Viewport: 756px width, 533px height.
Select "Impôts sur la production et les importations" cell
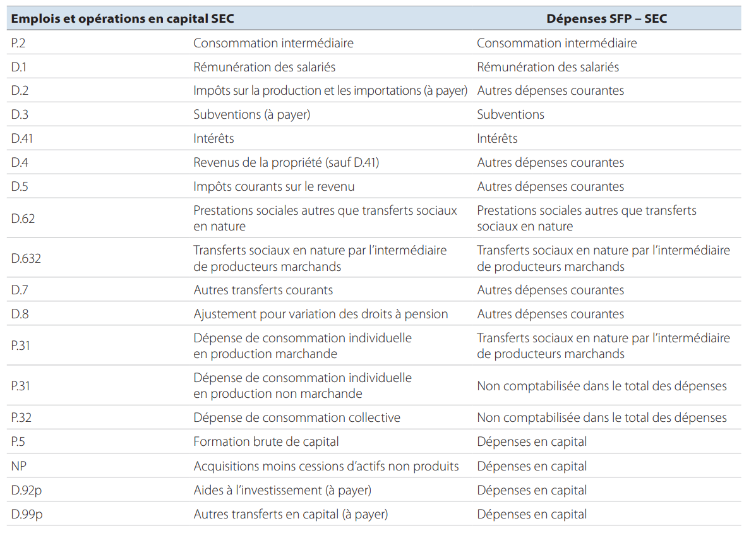[330, 91]
